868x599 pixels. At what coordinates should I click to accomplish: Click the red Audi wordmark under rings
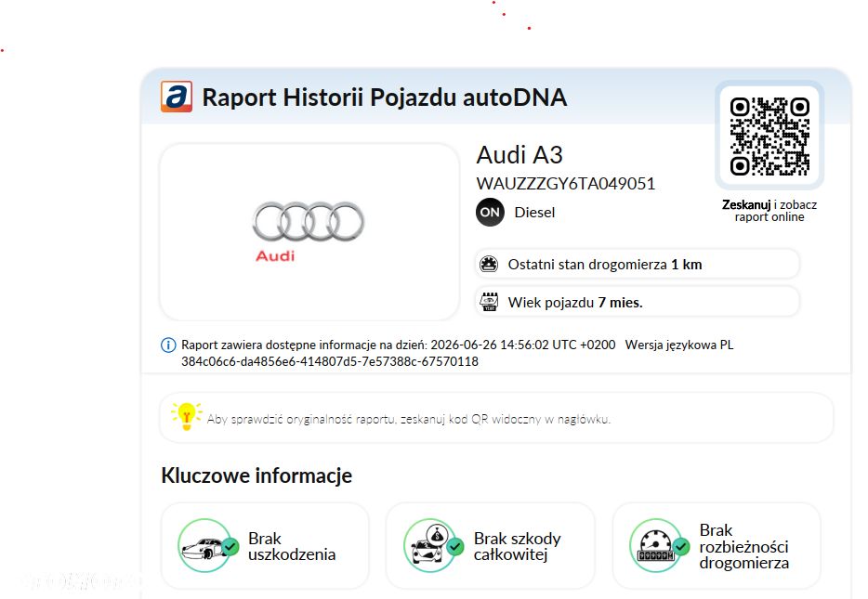[x=275, y=256]
